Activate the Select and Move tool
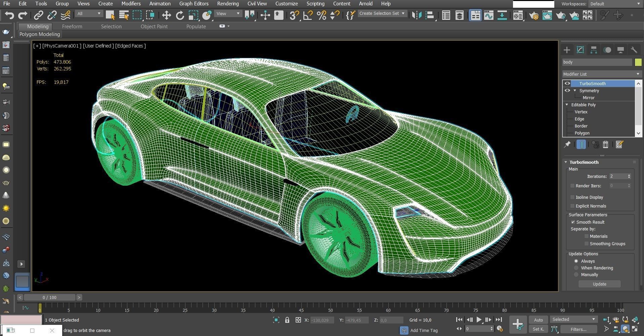 166,15
